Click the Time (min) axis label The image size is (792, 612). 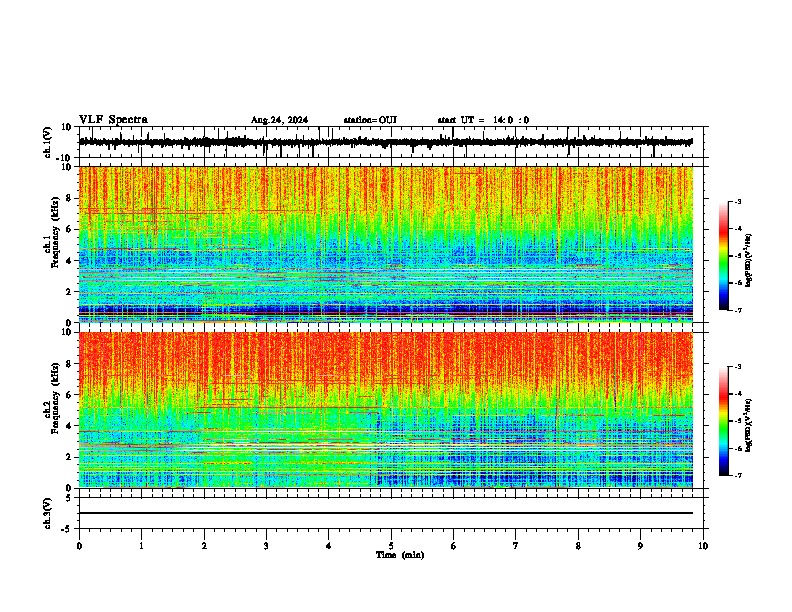[x=400, y=555]
